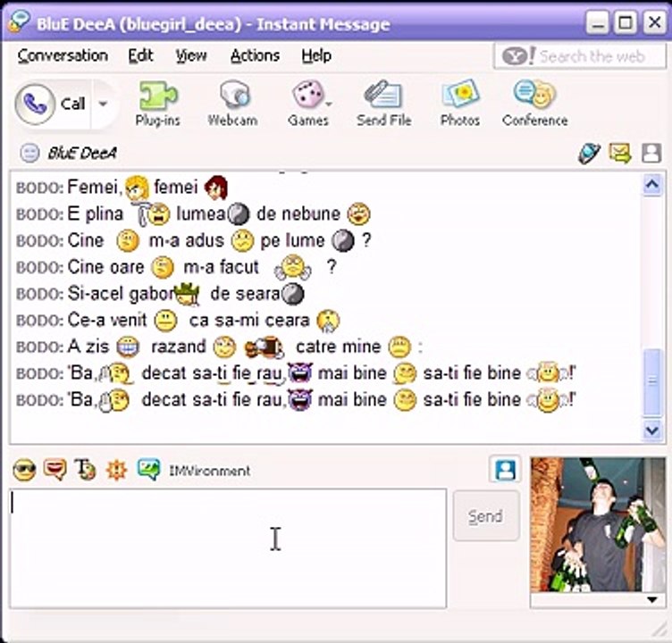Click the big grin emoticon after 'A zis'

click(x=128, y=347)
